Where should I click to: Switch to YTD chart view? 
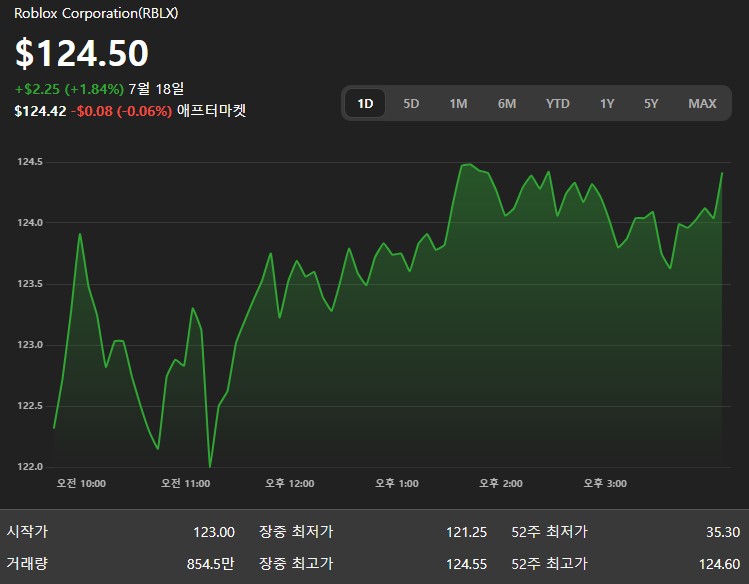(x=557, y=103)
